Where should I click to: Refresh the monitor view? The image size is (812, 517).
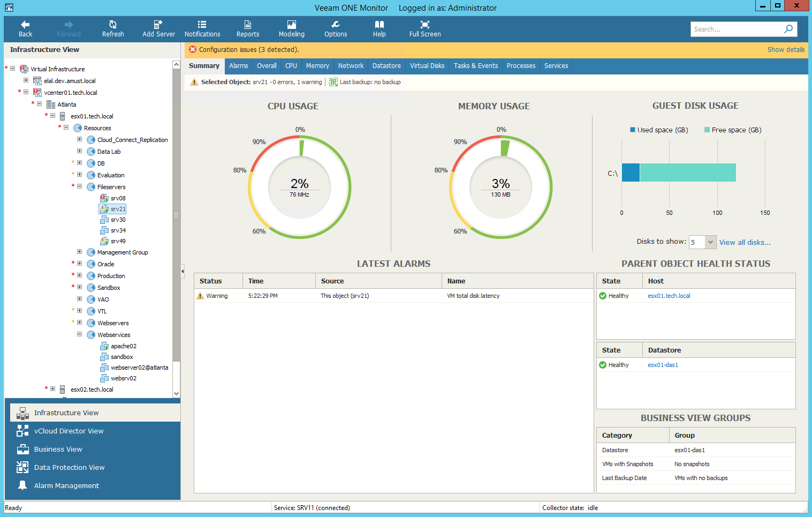coord(113,29)
